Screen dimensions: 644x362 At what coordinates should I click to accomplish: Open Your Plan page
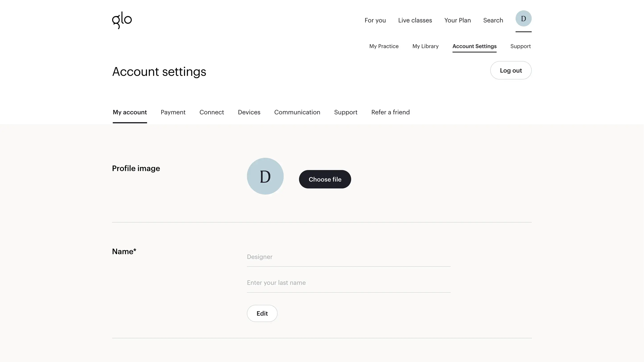pyautogui.click(x=458, y=20)
